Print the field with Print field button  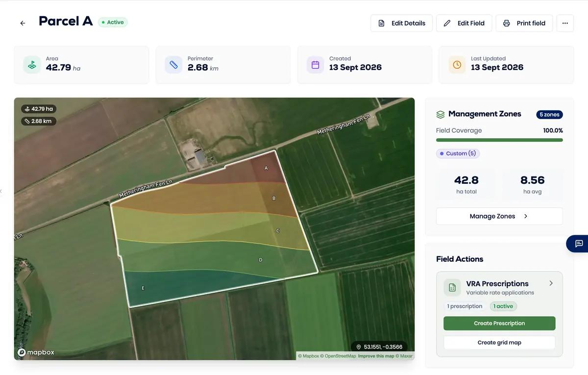[x=524, y=23]
